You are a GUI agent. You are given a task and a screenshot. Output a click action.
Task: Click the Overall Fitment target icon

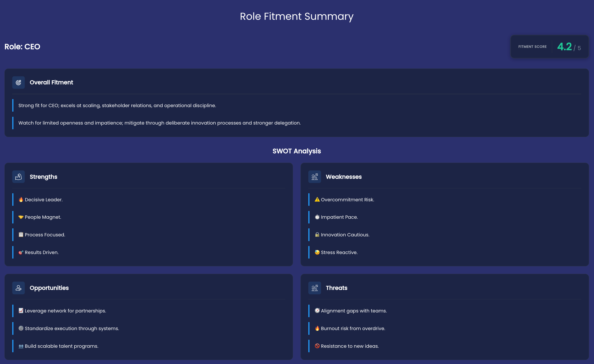tap(18, 82)
